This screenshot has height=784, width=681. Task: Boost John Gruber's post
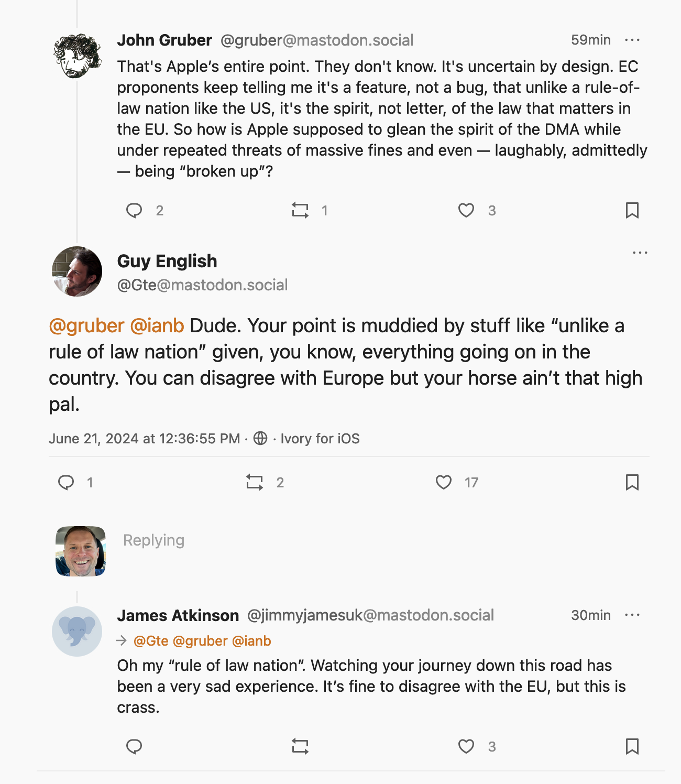pos(300,211)
